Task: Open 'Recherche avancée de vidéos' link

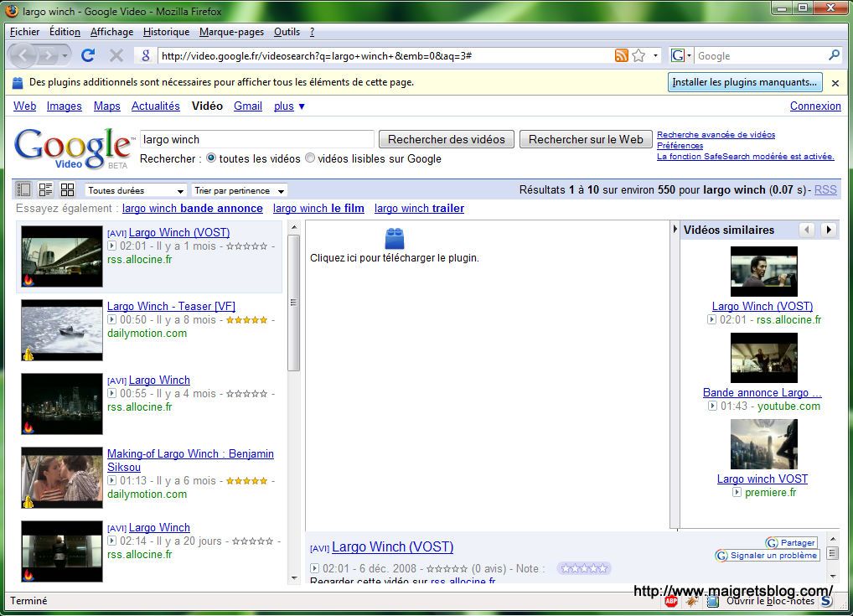Action: pyautogui.click(x=716, y=134)
